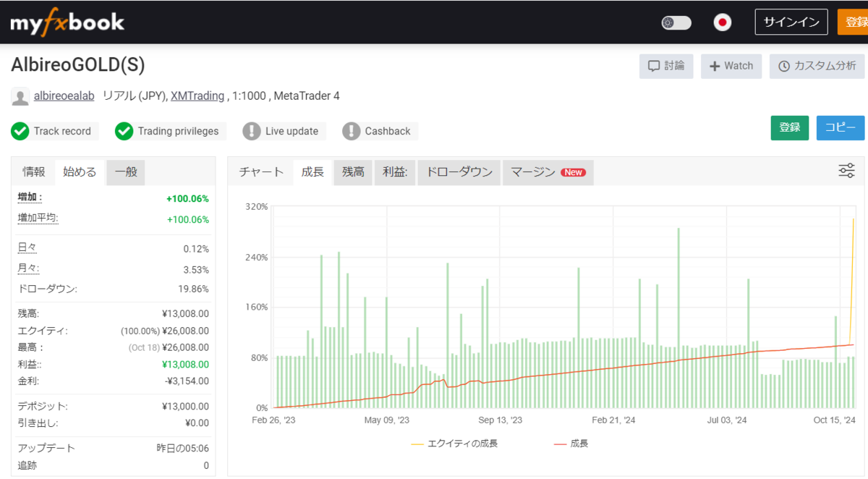Open the 討論 discussion button
Viewport: 868px width, 479px height.
pyautogui.click(x=666, y=66)
